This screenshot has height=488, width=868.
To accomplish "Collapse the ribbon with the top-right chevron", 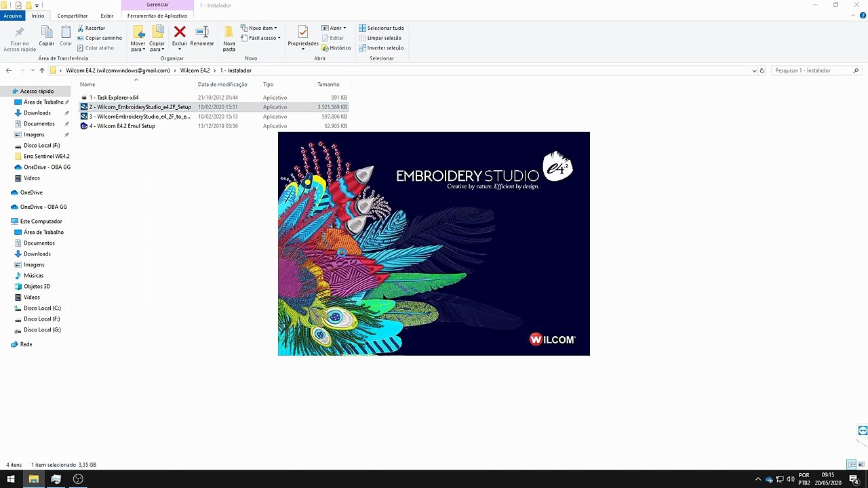I will click(x=853, y=16).
